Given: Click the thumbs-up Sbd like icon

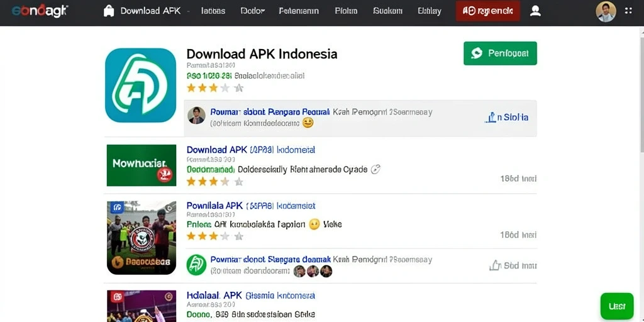Looking at the screenshot, I should (x=496, y=265).
